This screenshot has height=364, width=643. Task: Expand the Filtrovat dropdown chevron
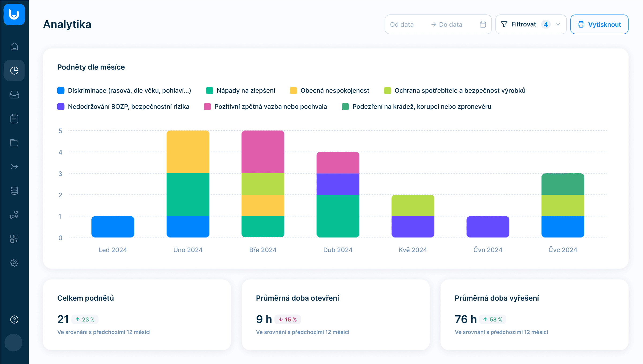pyautogui.click(x=558, y=24)
